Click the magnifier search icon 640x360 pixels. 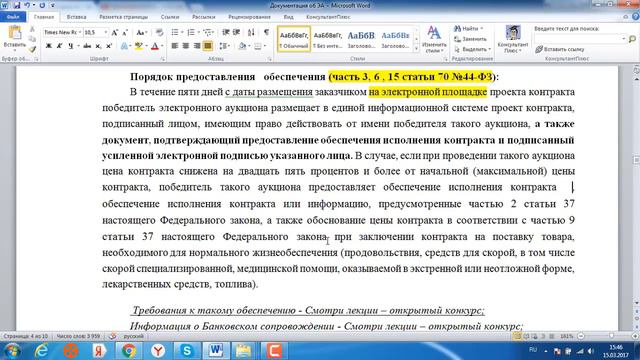(x=632, y=39)
